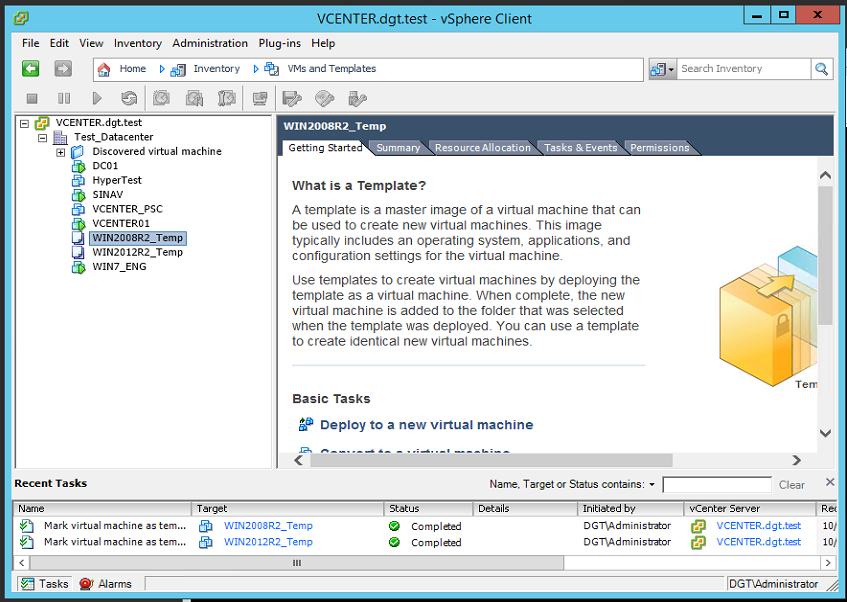The height and width of the screenshot is (602, 847).
Task: Select WIN7_ENG in the inventory tree
Action: [x=119, y=267]
